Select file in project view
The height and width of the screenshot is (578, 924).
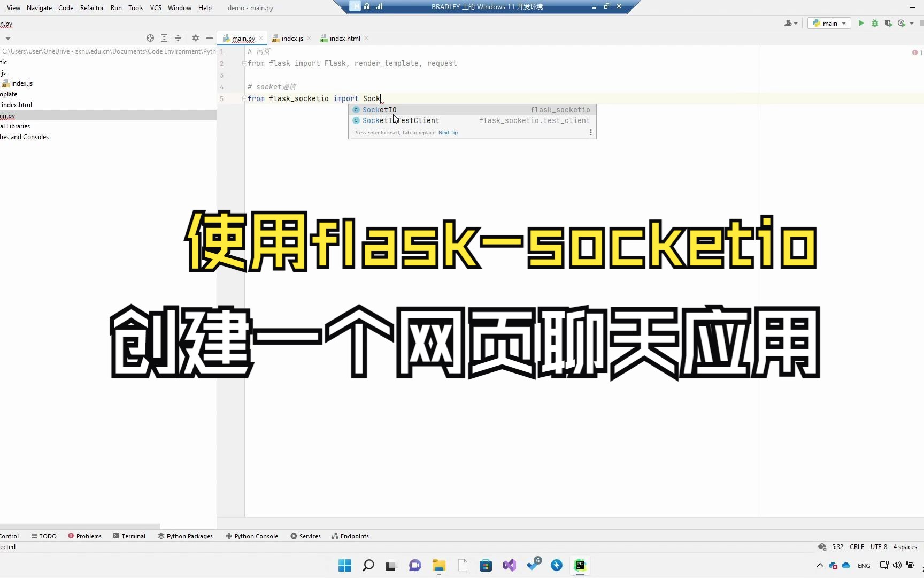(x=150, y=38)
